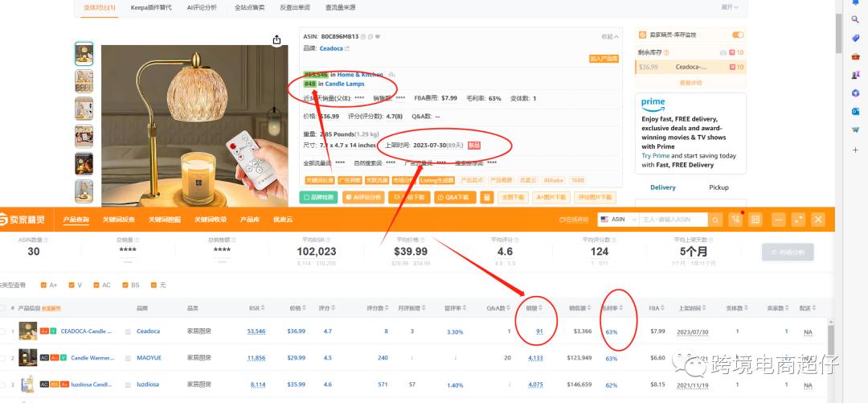Click the column layout icon in orange bar
The width and height of the screenshot is (868, 403).
tap(755, 220)
